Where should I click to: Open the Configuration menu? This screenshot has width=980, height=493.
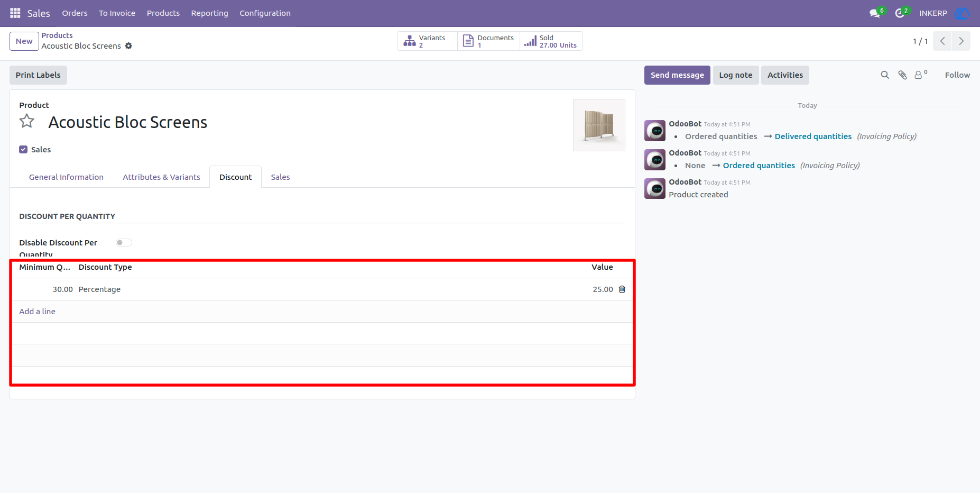coord(265,13)
